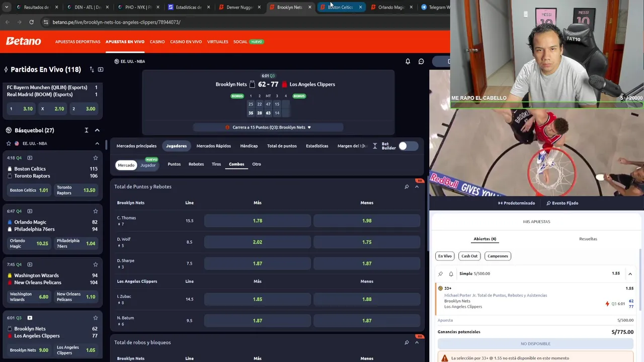This screenshot has width=644, height=362.
Task: Switch to the Jugador view toggle
Action: (148, 165)
